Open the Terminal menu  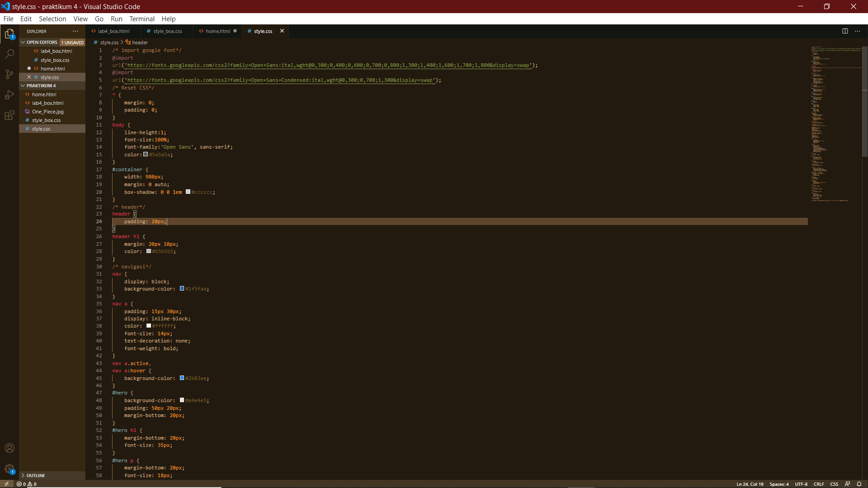pos(142,19)
